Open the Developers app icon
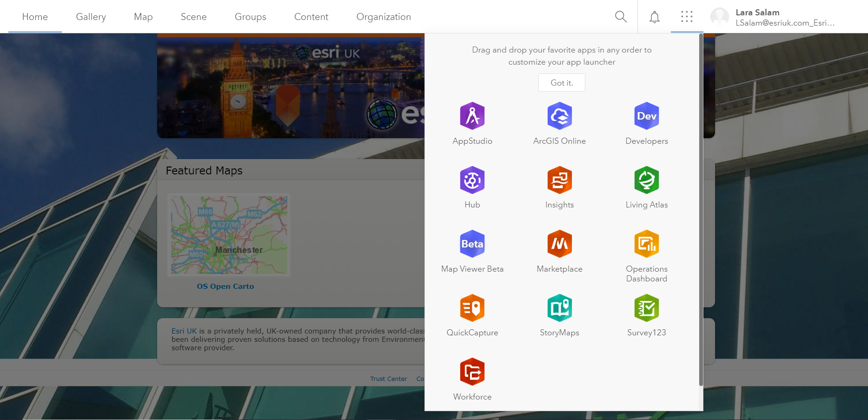 tap(647, 116)
